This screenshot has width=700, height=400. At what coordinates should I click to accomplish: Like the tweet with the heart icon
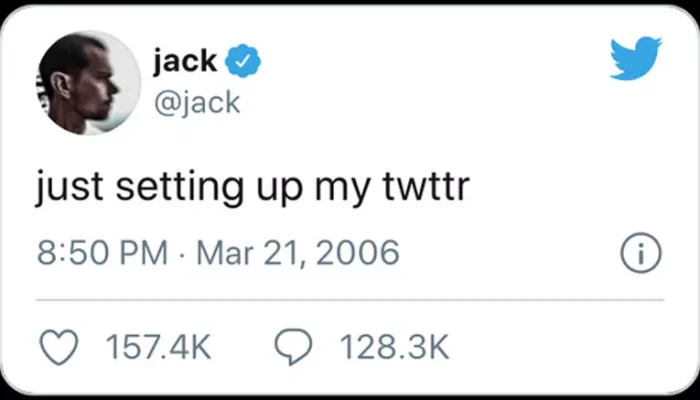(x=58, y=347)
